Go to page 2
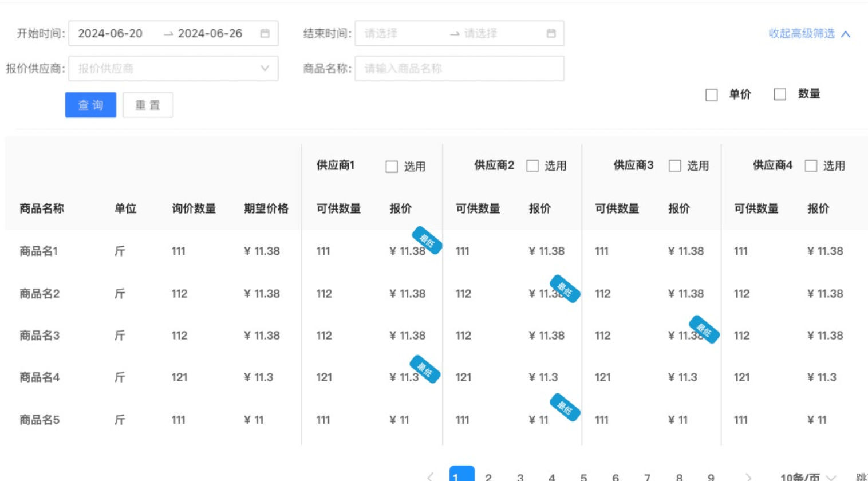The height and width of the screenshot is (481, 868). pyautogui.click(x=488, y=476)
